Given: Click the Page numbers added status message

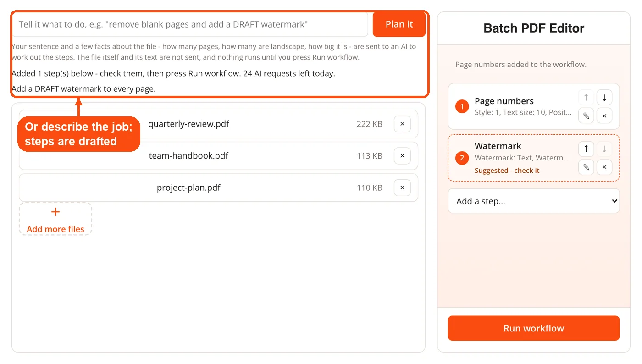Looking at the screenshot, I should coord(520,65).
